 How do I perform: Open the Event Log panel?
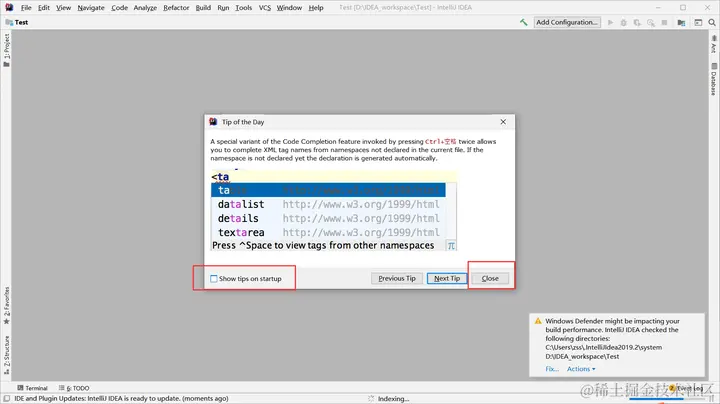[x=687, y=388]
